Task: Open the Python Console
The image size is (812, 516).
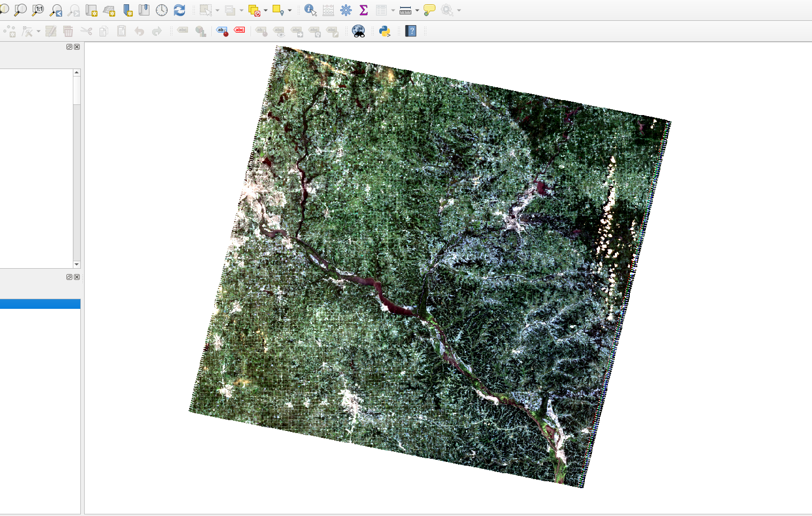Action: pyautogui.click(x=385, y=31)
